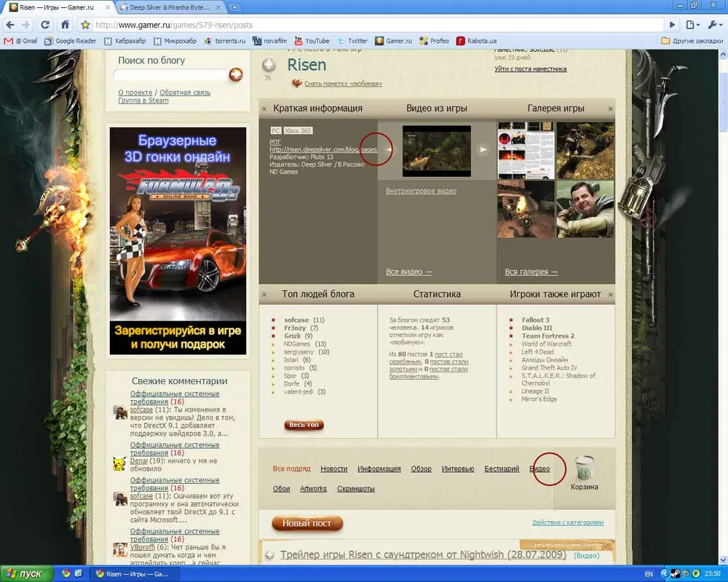Open the torrents.ru bookmark
The height and width of the screenshot is (582, 728).
tap(225, 41)
